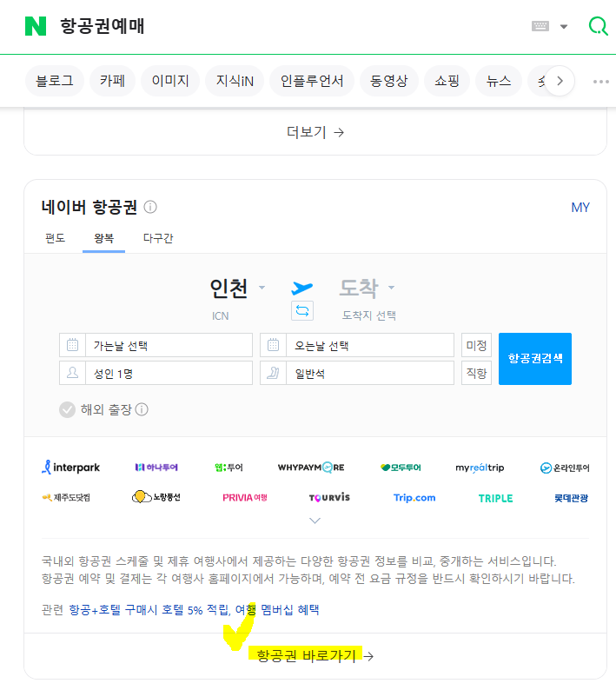Screen dimensions: 616x690
Task: Open the 해외 출장 info icon
Action: point(142,409)
